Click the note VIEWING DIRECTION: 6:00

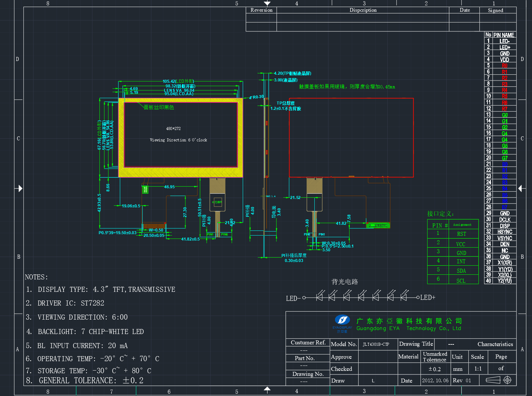tap(77, 317)
